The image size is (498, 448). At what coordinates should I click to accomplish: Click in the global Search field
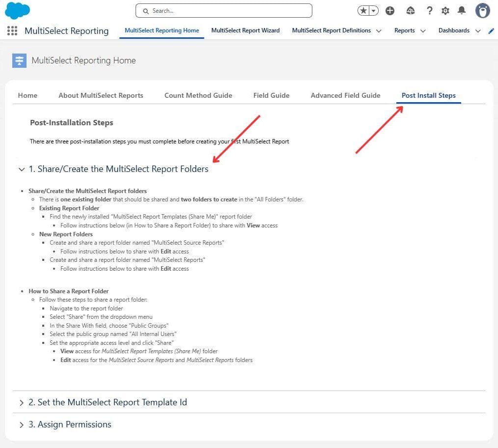coord(224,11)
